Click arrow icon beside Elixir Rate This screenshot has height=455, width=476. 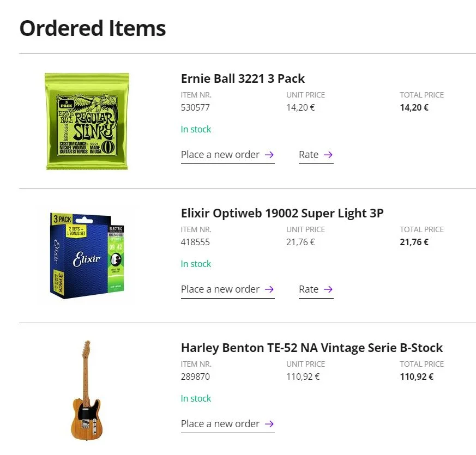tap(328, 289)
